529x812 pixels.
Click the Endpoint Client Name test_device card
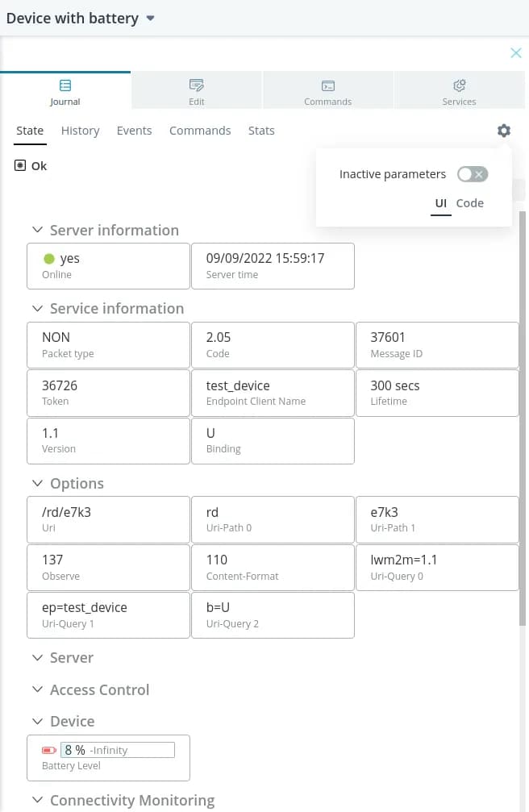[273, 393]
